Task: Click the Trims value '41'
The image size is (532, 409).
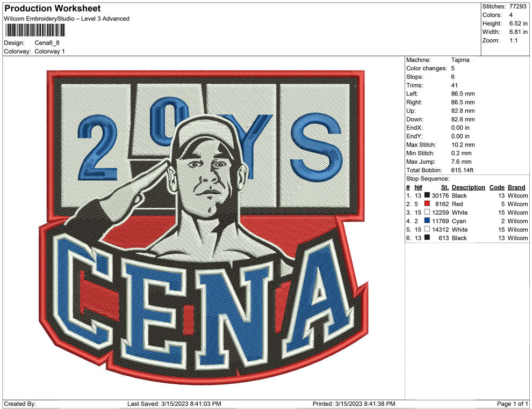Action: (x=454, y=85)
